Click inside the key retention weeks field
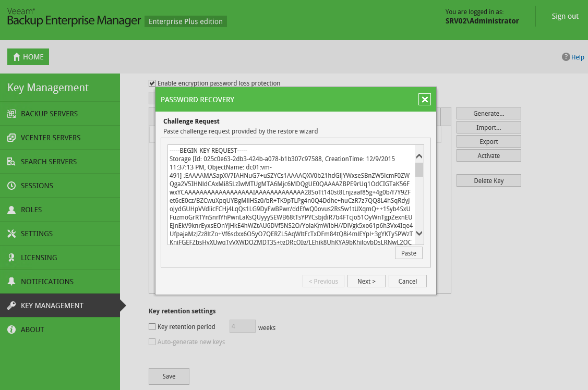 [x=242, y=327]
